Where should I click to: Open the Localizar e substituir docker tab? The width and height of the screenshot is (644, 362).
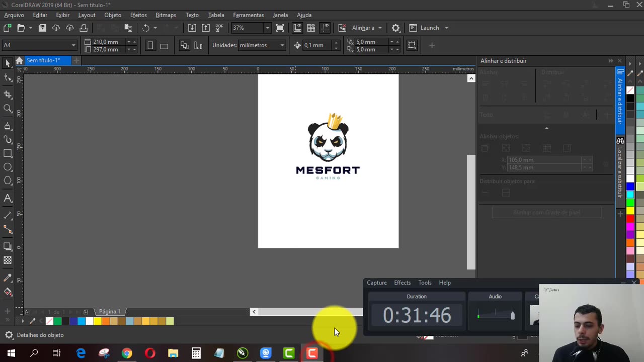(x=620, y=168)
